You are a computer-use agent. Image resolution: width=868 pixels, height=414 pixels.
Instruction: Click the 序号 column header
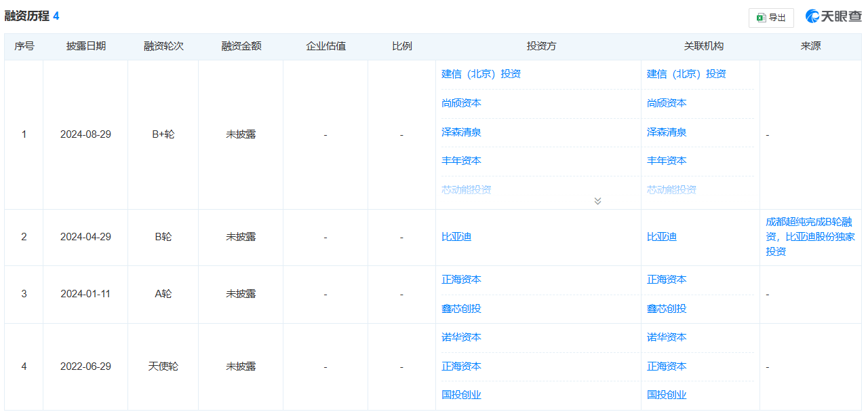pos(24,46)
